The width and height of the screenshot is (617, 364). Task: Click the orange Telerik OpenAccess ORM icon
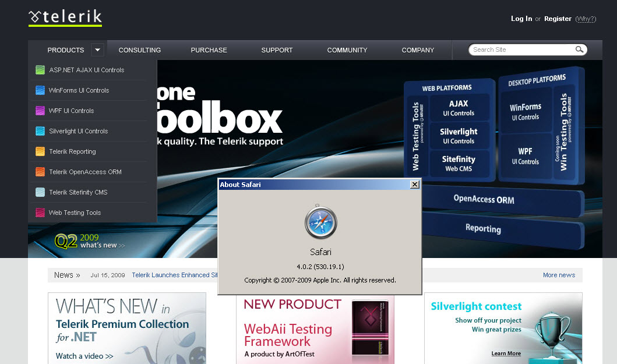pos(40,172)
